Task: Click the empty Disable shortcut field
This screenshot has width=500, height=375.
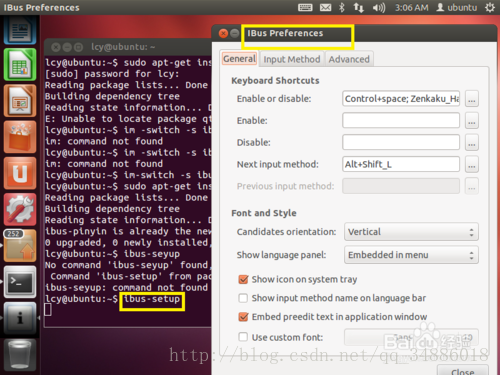Action: (x=401, y=142)
